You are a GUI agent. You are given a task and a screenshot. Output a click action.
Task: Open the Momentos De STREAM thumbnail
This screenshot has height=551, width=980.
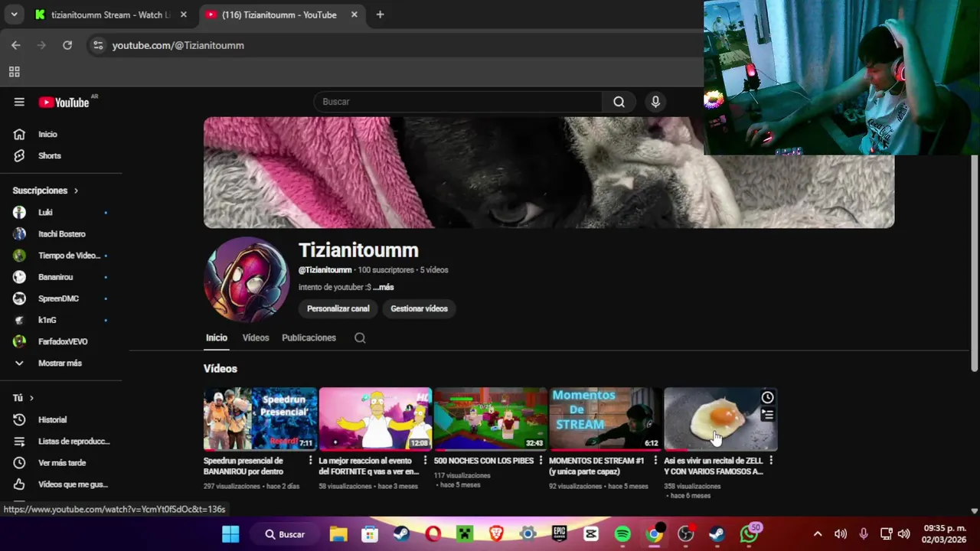[x=606, y=419]
